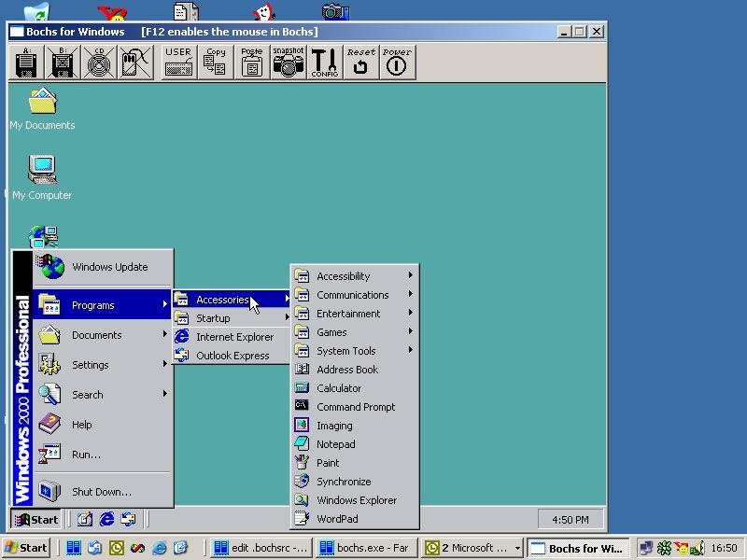Click the guest Windows 2000 Start button

tap(36, 520)
